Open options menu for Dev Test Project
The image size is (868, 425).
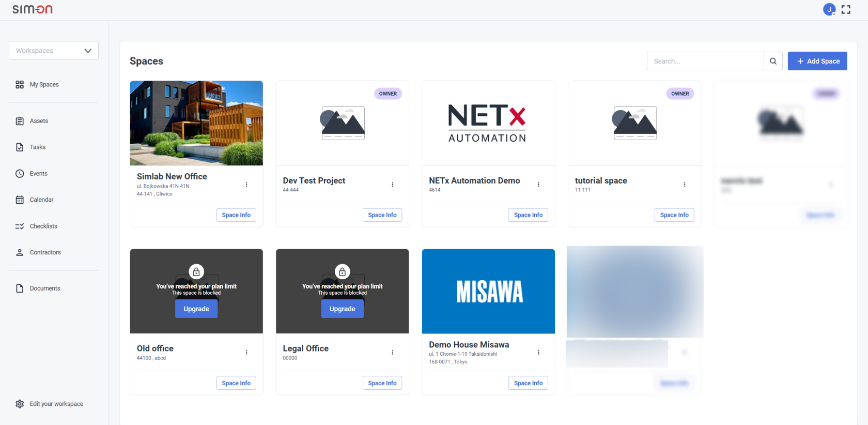point(393,185)
